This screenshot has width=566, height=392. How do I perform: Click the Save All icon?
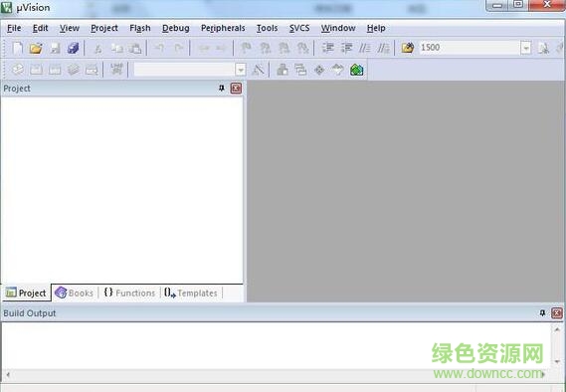pyautogui.click(x=73, y=48)
